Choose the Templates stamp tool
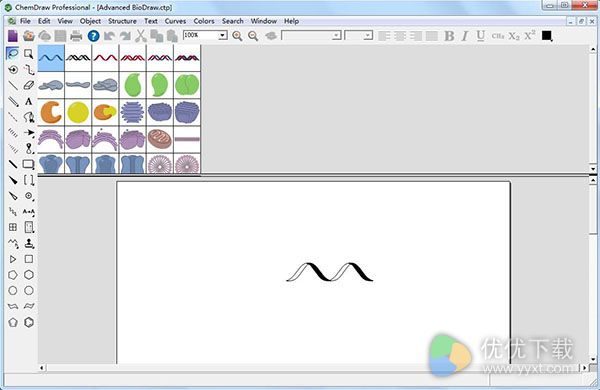Screen dimensions: 600x390 click(x=29, y=243)
